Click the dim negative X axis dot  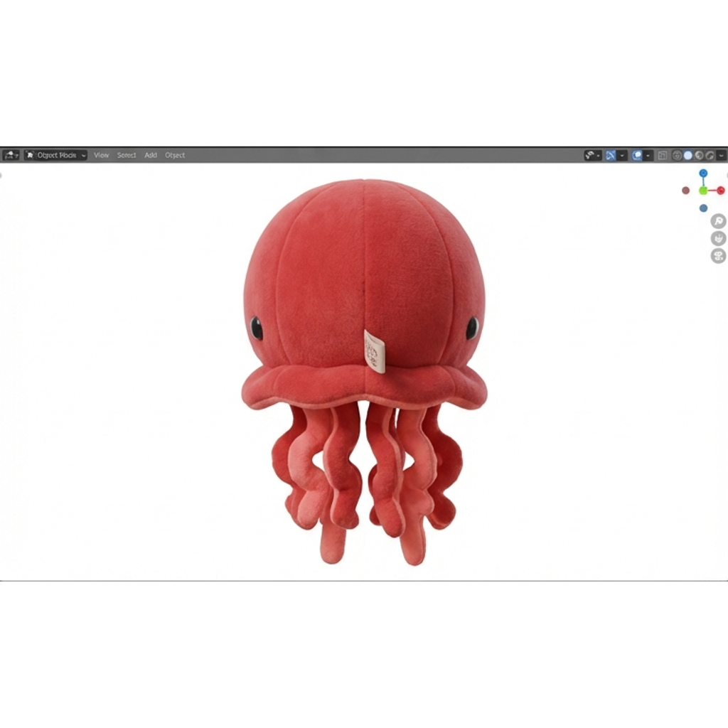pos(686,191)
